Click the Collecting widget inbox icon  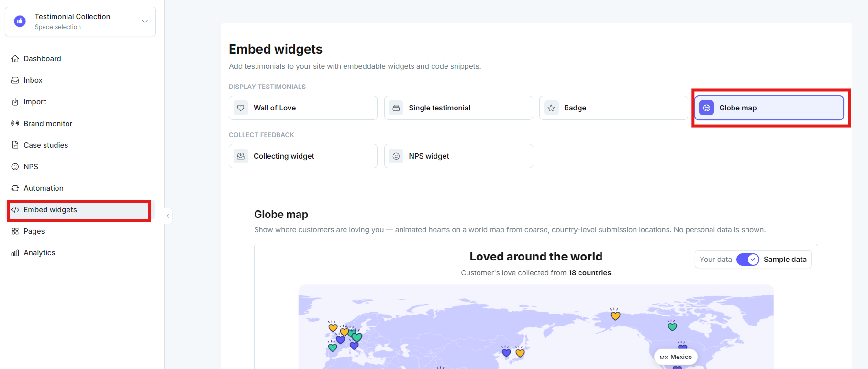coord(241,156)
